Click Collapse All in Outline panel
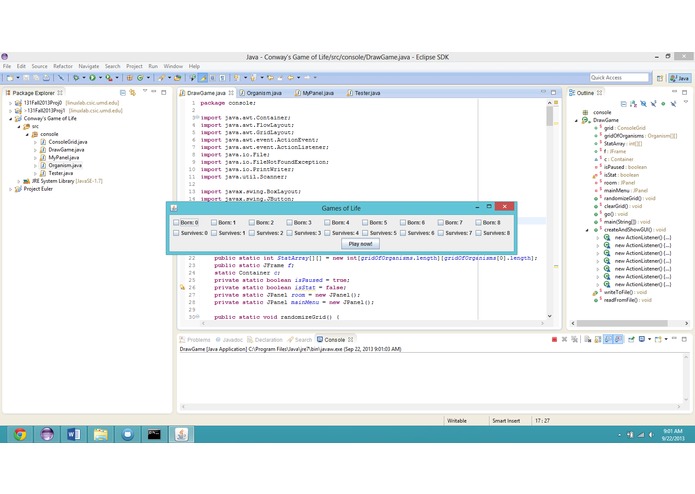The width and height of the screenshot is (695, 494). point(624,104)
